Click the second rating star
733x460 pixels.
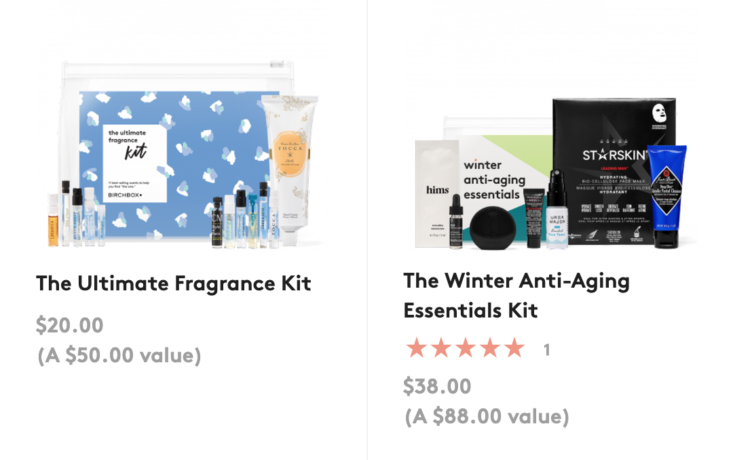point(441,348)
